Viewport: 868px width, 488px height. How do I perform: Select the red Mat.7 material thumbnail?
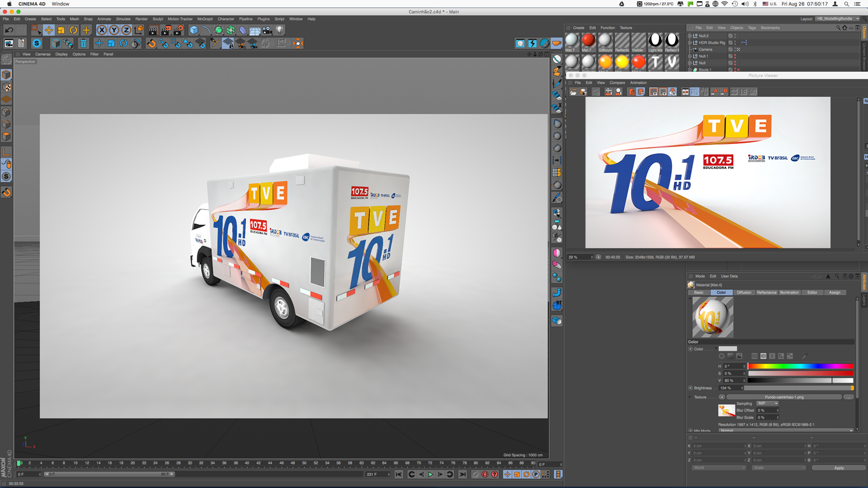(588, 40)
